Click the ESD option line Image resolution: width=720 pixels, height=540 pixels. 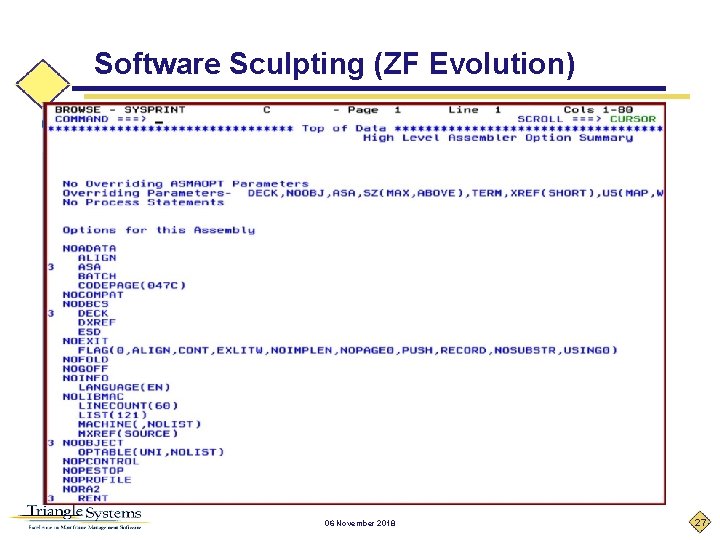pyautogui.click(x=89, y=332)
